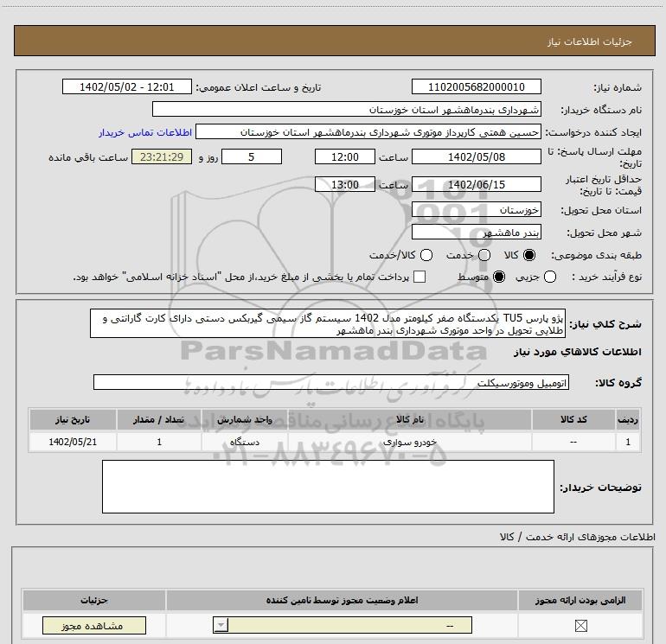This screenshot has height=644, width=666.
Task: Click the price validity date 1402/06/15
Action: click(x=476, y=184)
